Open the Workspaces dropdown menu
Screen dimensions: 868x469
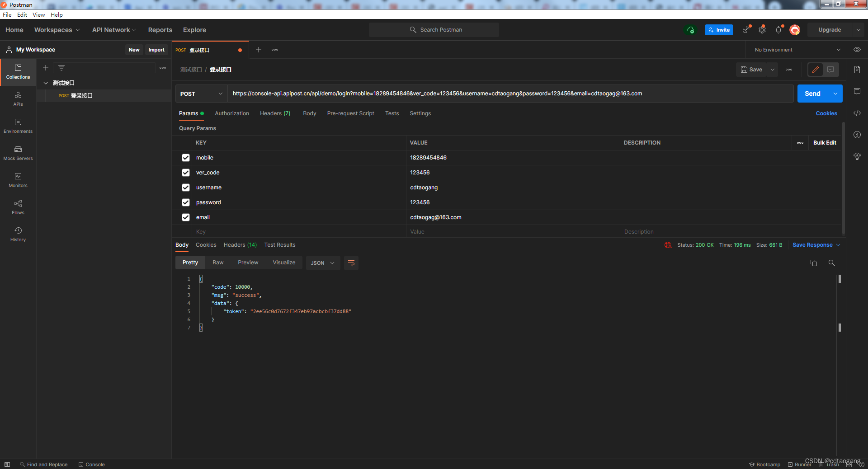point(57,30)
